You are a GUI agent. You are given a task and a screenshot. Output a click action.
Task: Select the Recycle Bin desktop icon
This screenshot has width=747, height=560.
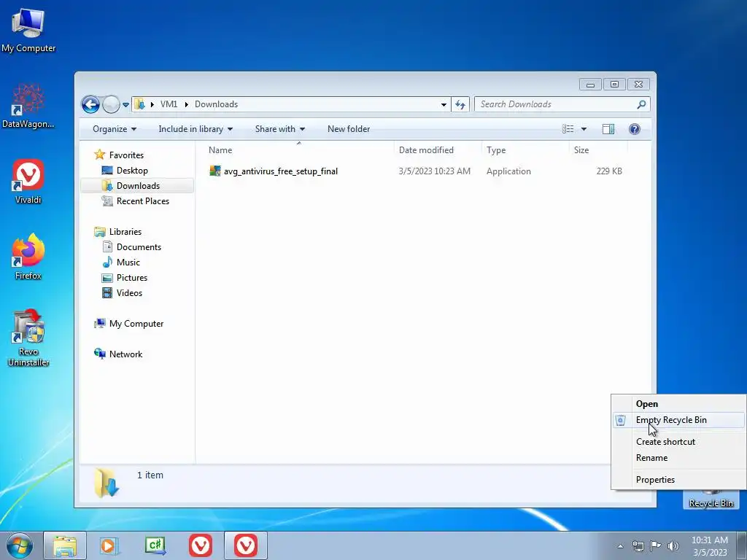tap(711, 499)
